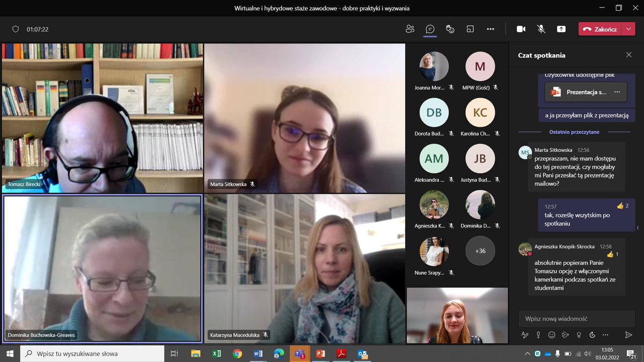The image size is (644, 362).
Task: Open Google Chrome from the taskbar
Action: [x=237, y=353]
